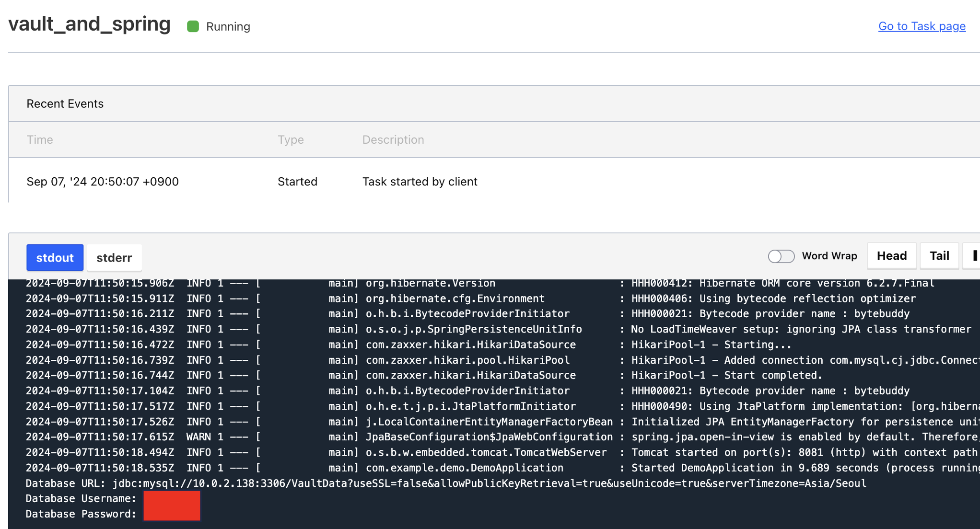Click the Type column header
Screen dimensions: 980x529
(291, 139)
